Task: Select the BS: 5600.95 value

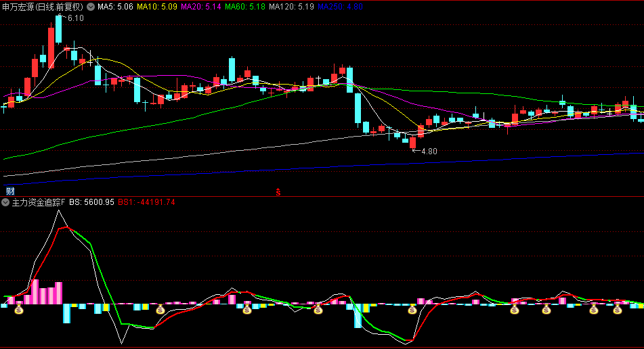Action: pos(91,202)
